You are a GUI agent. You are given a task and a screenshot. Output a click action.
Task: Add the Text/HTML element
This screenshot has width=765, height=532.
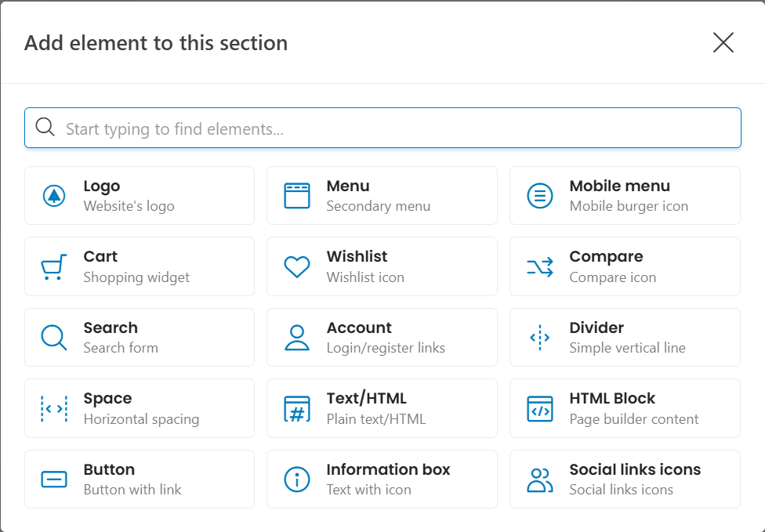(382, 408)
